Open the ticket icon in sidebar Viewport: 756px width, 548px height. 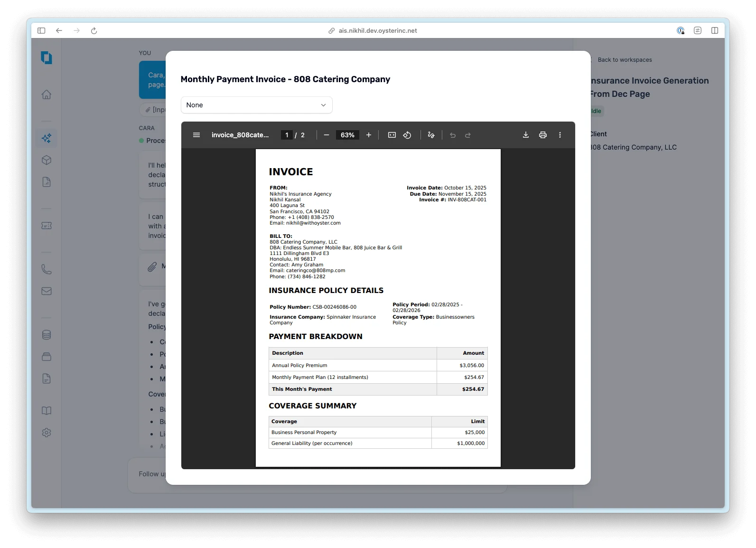pyautogui.click(x=47, y=226)
